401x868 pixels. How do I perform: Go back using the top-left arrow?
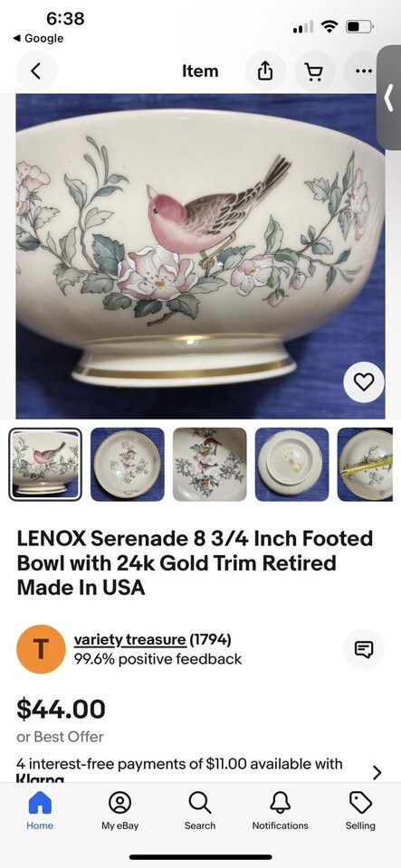(36, 71)
